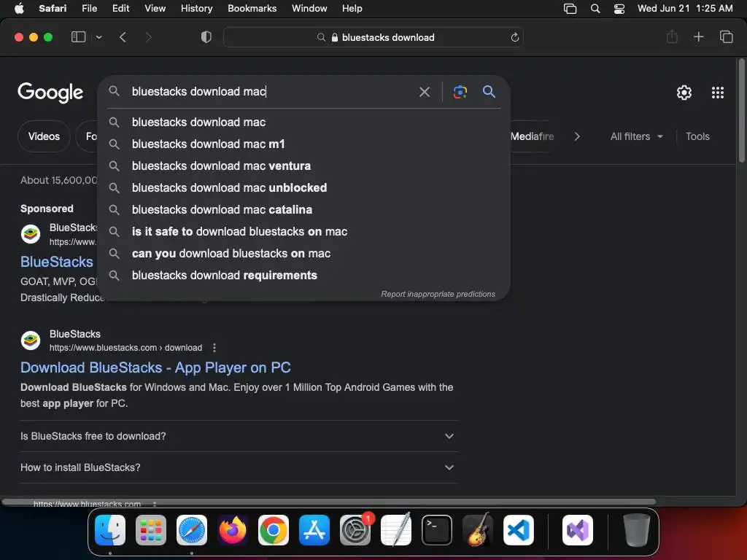This screenshot has width=747, height=560.
Task: Select the Videos filter chip
Action: [x=44, y=136]
